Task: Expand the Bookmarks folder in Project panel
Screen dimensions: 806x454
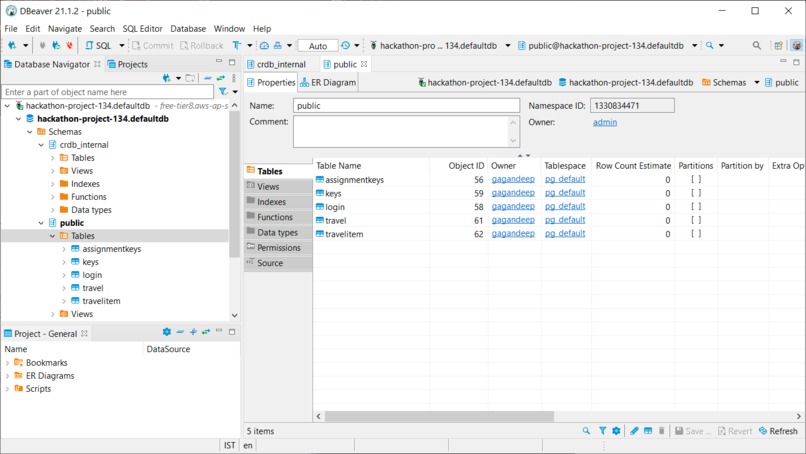Action: 7,363
